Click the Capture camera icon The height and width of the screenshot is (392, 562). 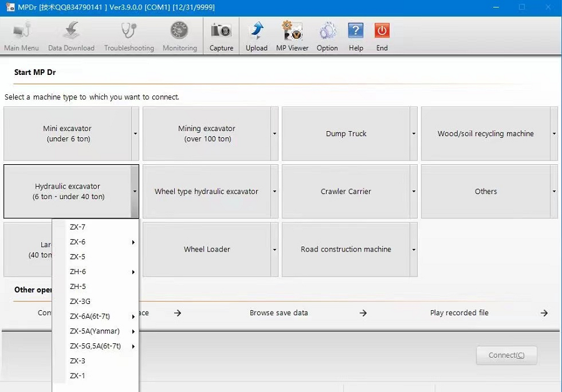[221, 36]
